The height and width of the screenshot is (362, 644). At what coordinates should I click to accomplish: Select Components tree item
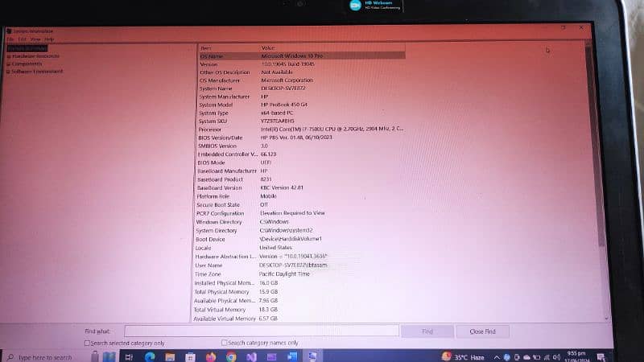(27, 64)
